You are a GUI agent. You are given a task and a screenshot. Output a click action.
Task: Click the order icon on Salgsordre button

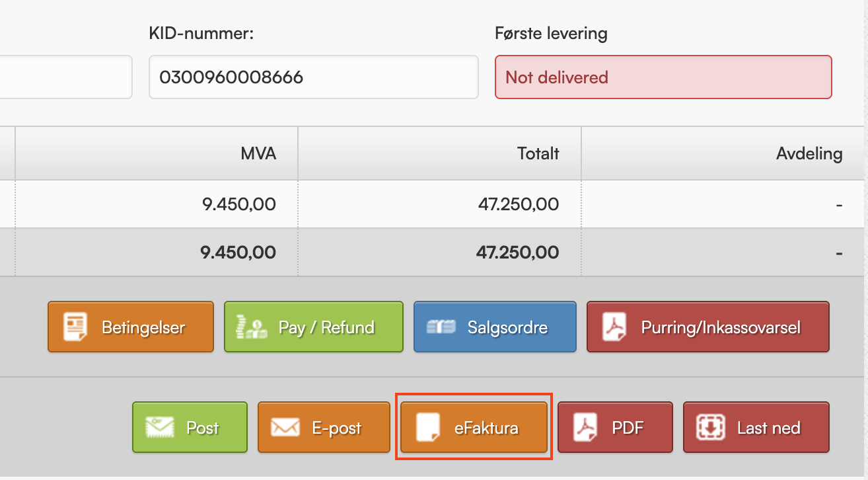tap(441, 327)
